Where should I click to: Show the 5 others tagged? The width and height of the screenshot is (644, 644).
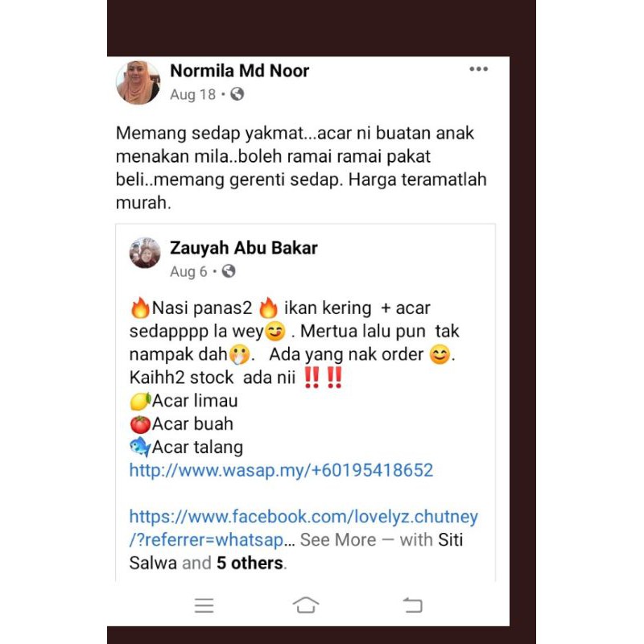point(250,563)
